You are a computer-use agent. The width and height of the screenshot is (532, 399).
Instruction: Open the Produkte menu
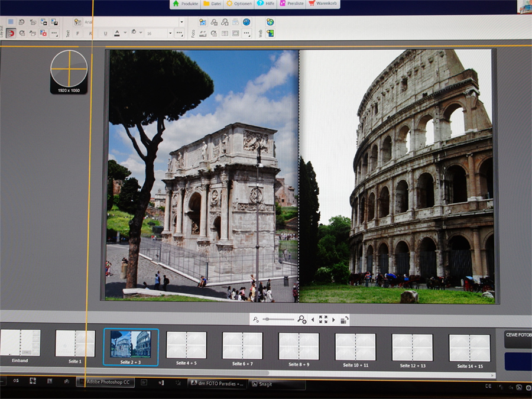pyautogui.click(x=184, y=4)
